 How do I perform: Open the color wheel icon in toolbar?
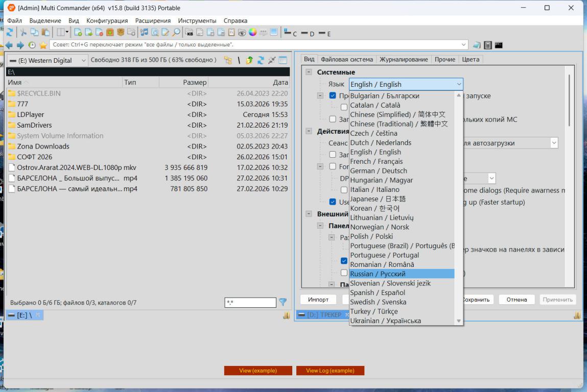point(252,32)
